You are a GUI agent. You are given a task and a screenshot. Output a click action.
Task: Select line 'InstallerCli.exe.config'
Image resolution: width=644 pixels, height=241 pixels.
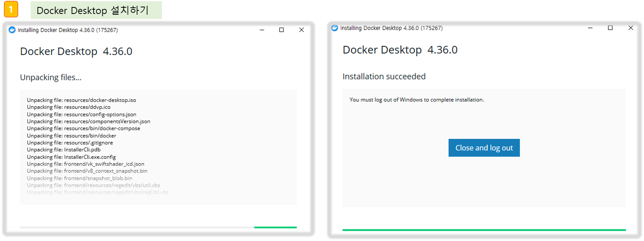tap(90, 157)
